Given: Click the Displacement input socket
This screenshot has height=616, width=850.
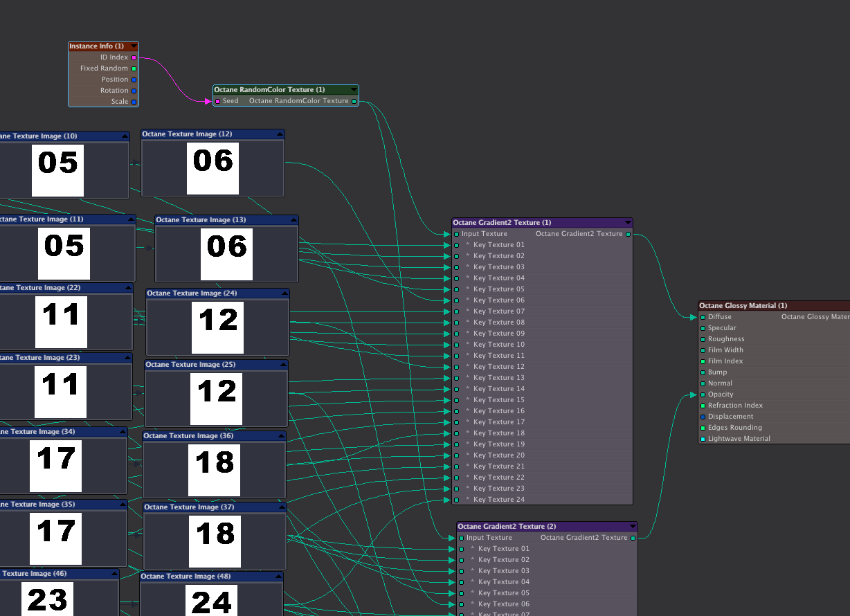Looking at the screenshot, I should point(703,417).
